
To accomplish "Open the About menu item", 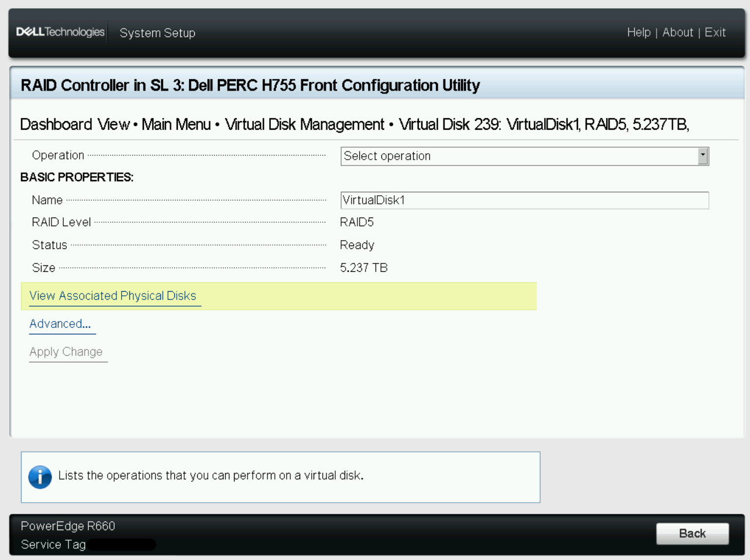I will click(x=677, y=32).
